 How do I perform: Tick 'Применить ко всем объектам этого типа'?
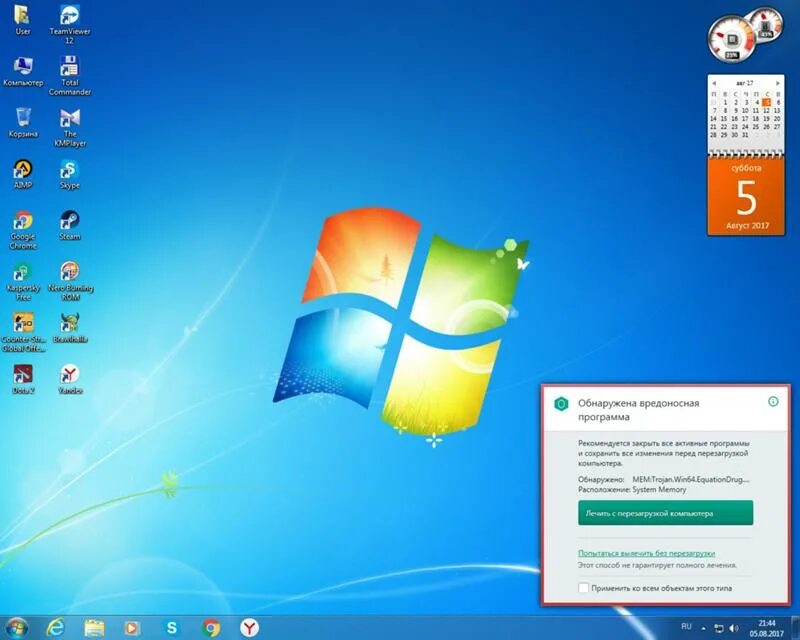click(x=583, y=588)
